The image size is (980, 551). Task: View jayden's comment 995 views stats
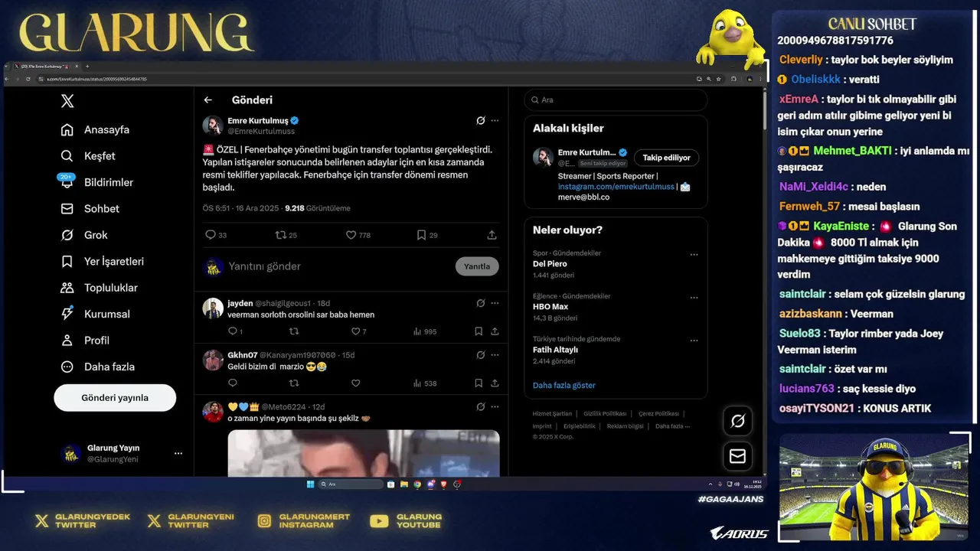pyautogui.click(x=424, y=331)
